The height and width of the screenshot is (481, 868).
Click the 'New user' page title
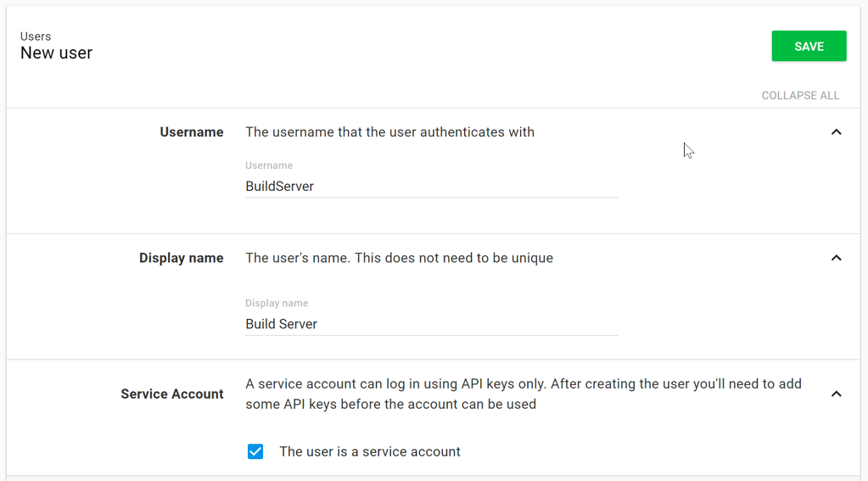(57, 53)
